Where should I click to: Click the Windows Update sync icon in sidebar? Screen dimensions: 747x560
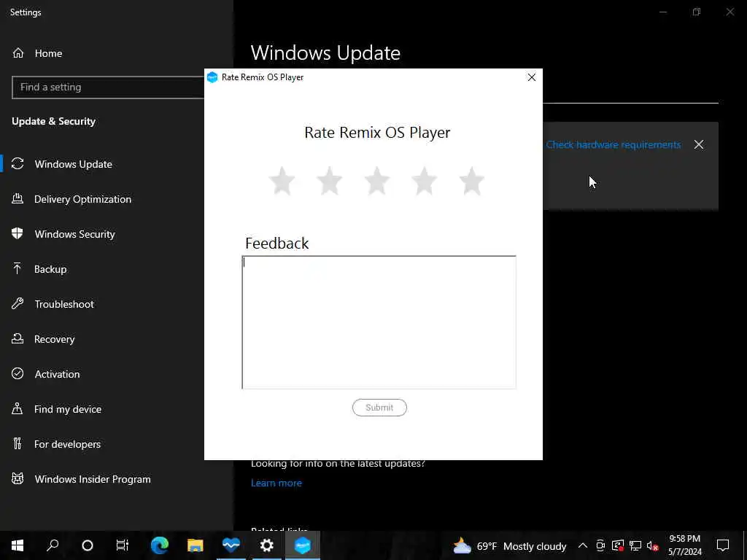[x=18, y=164]
